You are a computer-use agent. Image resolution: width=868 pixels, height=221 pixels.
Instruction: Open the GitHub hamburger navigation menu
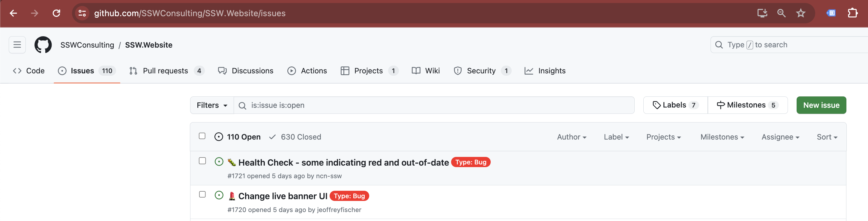17,45
